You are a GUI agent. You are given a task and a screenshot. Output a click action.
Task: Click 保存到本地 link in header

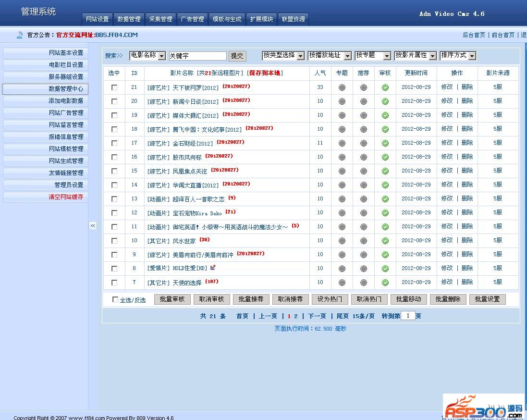point(265,73)
